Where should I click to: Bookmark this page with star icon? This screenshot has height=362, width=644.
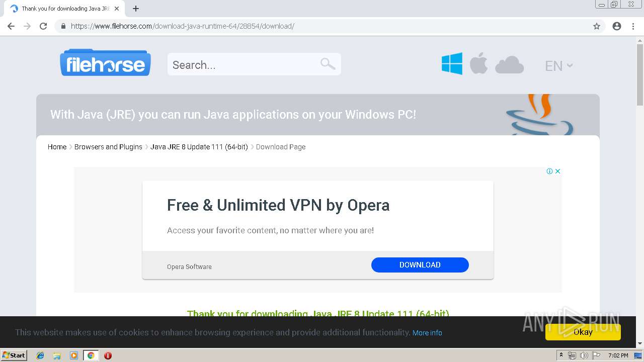(597, 26)
